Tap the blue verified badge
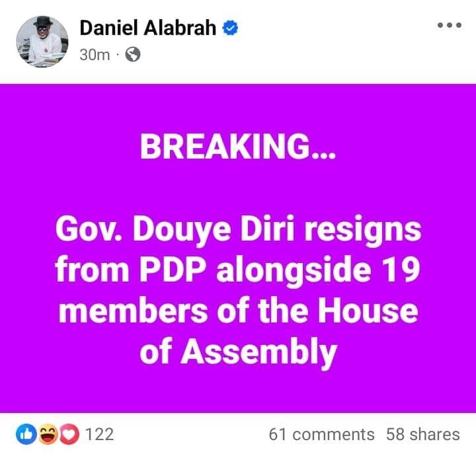 tap(230, 28)
